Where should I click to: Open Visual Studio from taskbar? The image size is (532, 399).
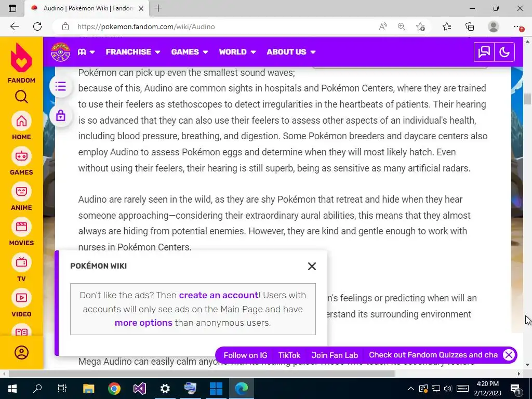[139, 389]
